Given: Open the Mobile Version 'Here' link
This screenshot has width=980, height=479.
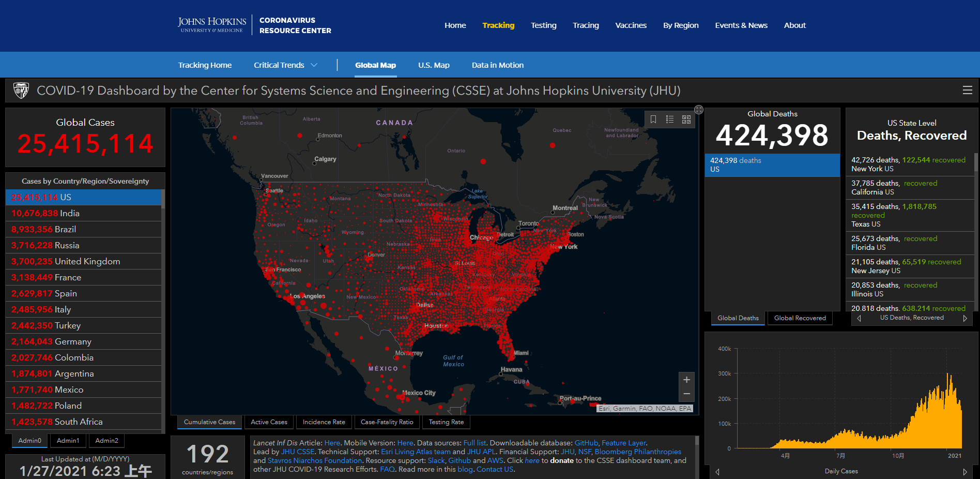Looking at the screenshot, I should click(405, 443).
